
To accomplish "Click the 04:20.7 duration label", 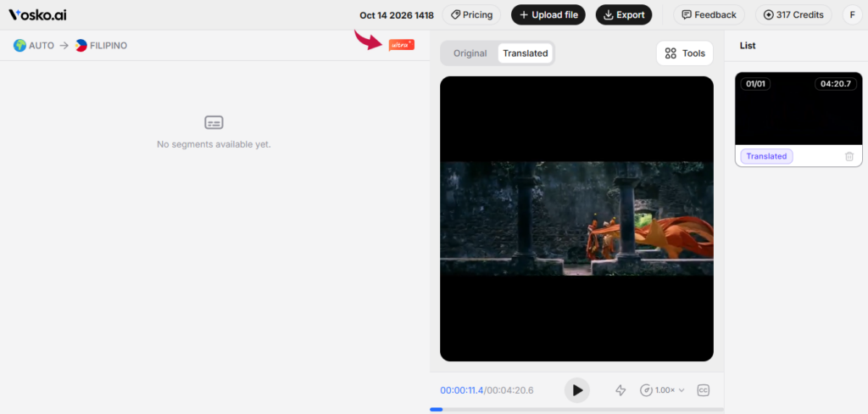I will coord(836,84).
